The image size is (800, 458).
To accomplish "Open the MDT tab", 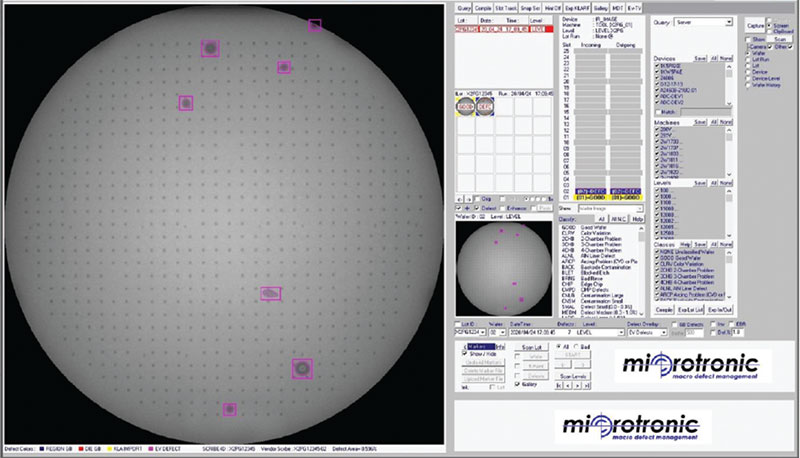I will (x=617, y=8).
